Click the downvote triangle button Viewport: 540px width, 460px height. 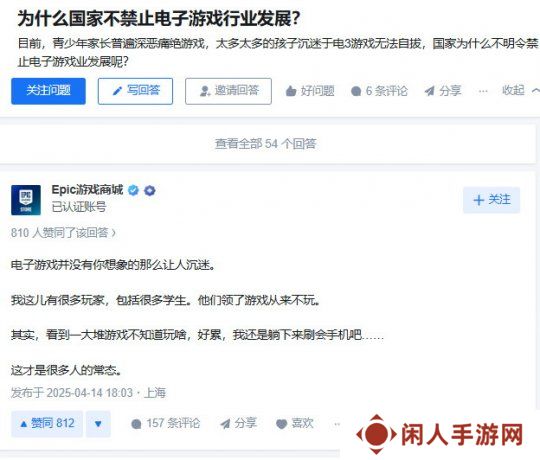pyautogui.click(x=98, y=424)
